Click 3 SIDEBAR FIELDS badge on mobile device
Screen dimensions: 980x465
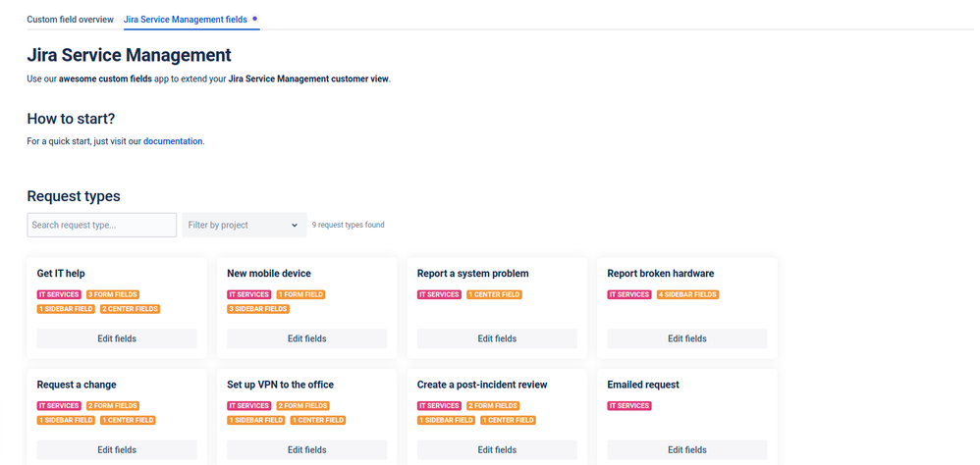tap(258, 309)
